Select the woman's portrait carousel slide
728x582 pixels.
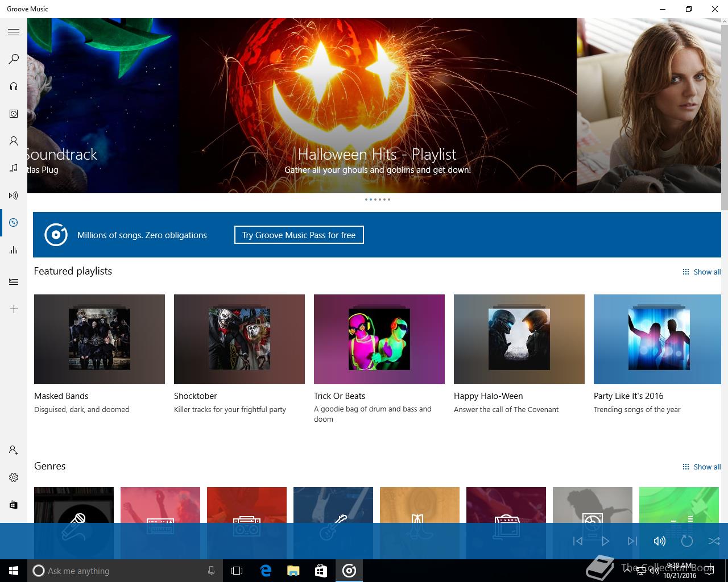pos(649,106)
